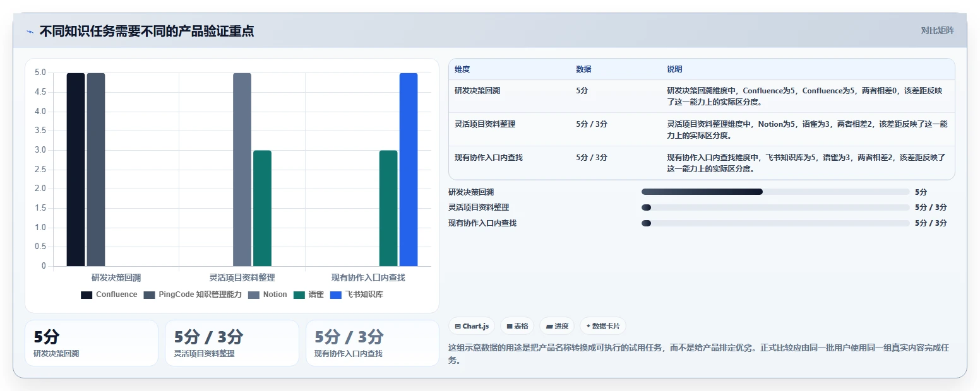Toggle 飞书知识库 legend entry
980x391 pixels.
(x=356, y=295)
